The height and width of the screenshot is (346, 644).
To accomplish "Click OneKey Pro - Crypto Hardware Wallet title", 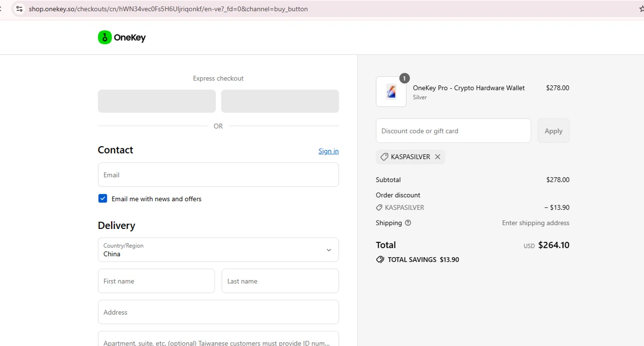I will (469, 88).
